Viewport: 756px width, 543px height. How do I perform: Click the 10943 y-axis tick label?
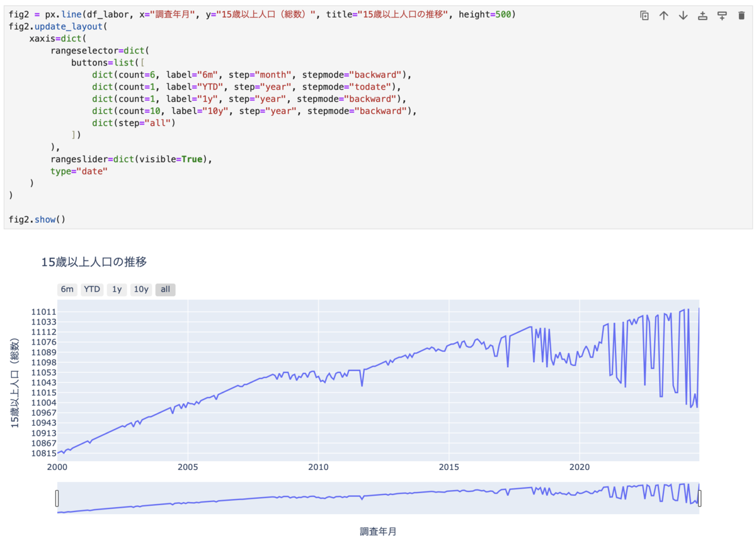click(x=43, y=423)
